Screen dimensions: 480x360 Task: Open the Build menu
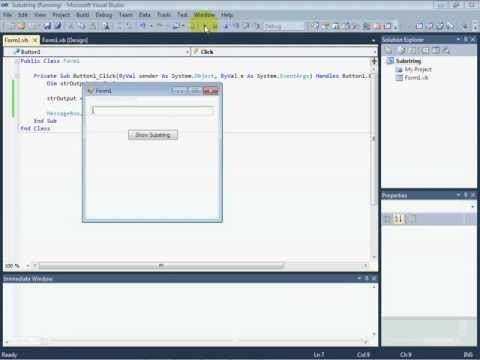click(x=83, y=15)
